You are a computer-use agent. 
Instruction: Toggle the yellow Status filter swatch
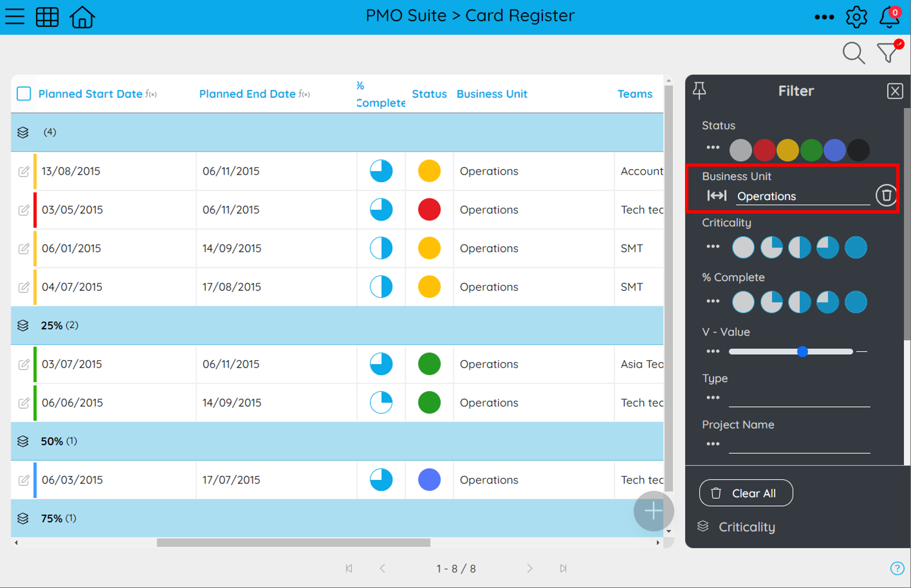pyautogui.click(x=788, y=150)
